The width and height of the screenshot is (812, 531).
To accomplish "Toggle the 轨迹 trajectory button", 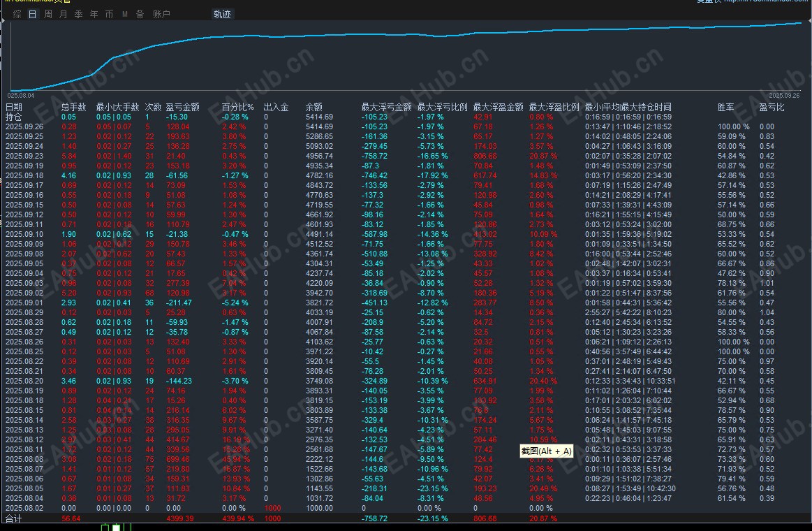I will click(223, 14).
